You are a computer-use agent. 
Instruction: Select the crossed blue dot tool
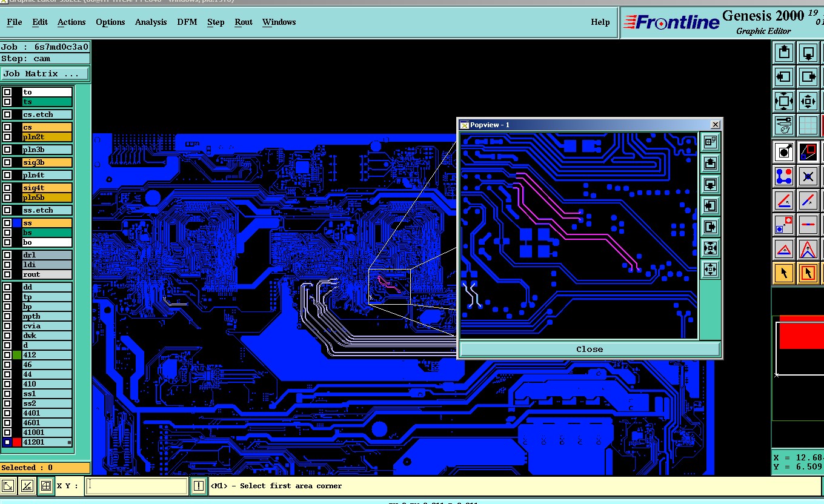[x=808, y=176]
